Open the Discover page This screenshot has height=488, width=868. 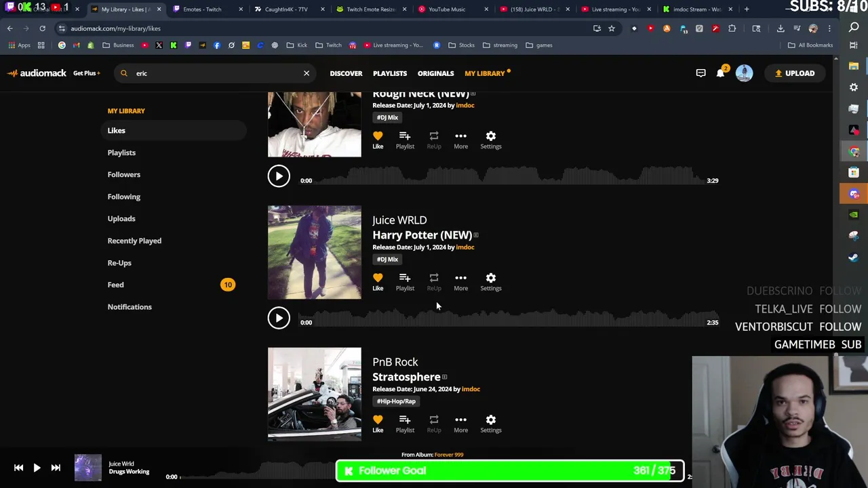point(346,73)
